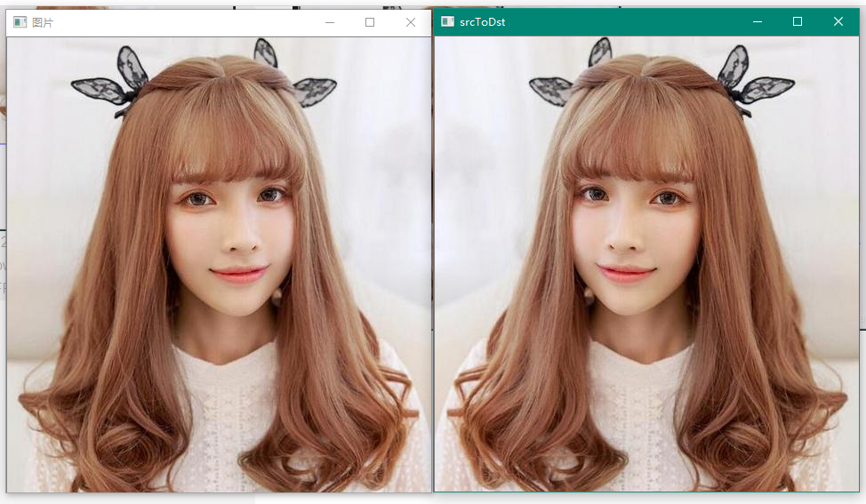
Task: Click the srcToDst window app icon
Action: 447,21
